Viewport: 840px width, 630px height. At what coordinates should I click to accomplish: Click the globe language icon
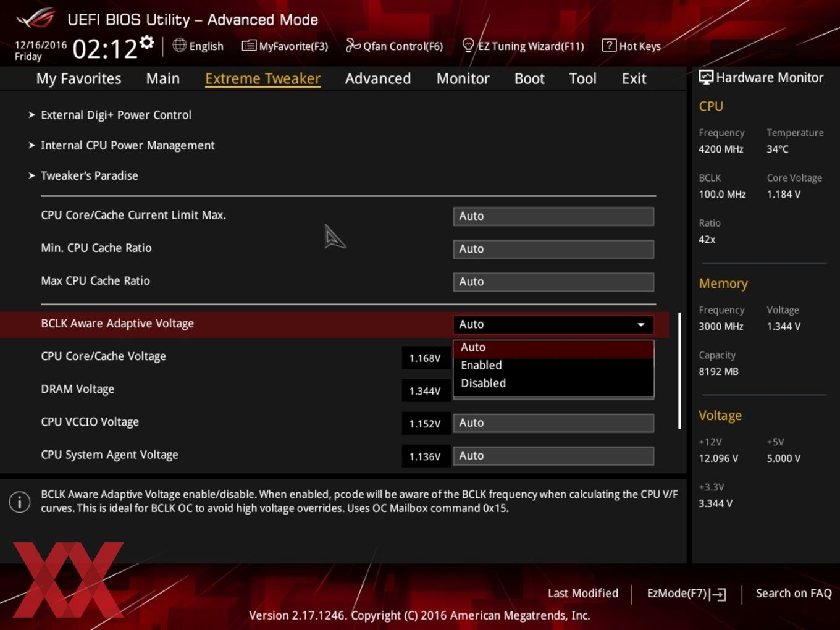pos(179,45)
